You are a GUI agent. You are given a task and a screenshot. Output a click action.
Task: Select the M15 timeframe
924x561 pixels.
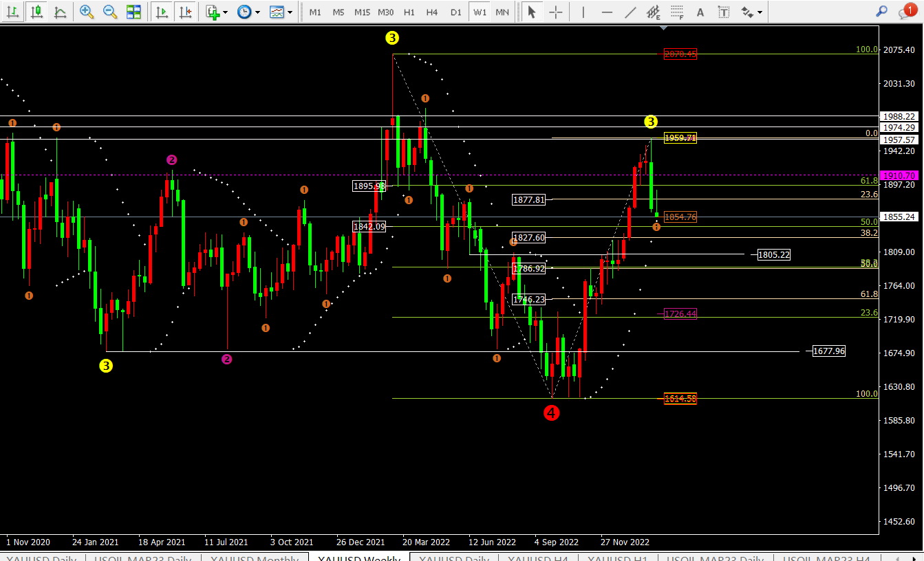tap(362, 12)
